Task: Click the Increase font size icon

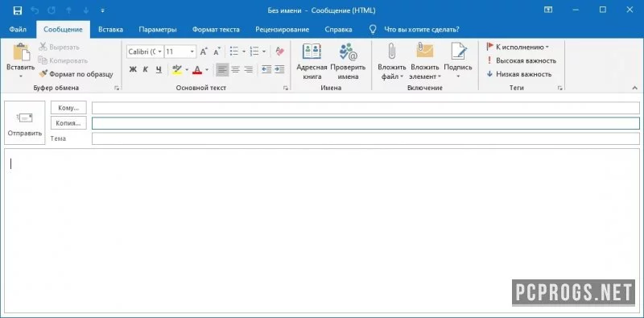Action: point(204,52)
